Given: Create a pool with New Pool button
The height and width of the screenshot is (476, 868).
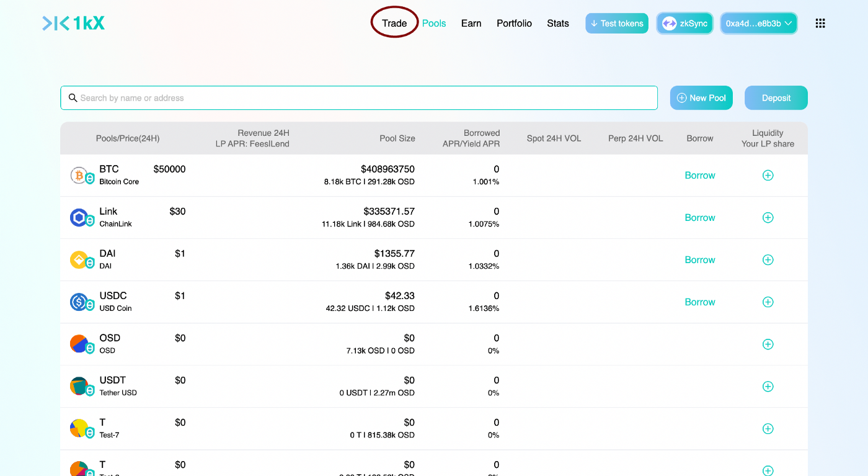Looking at the screenshot, I should point(702,98).
